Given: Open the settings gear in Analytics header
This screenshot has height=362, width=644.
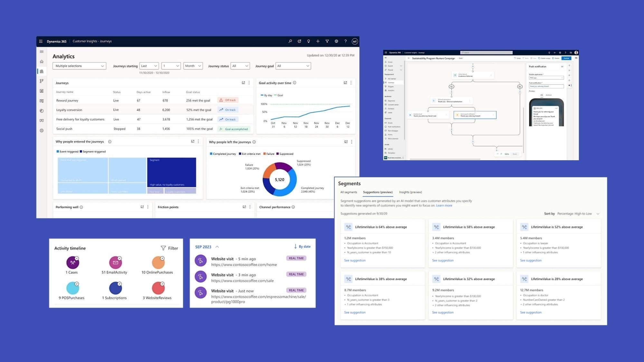Looking at the screenshot, I should click(336, 41).
